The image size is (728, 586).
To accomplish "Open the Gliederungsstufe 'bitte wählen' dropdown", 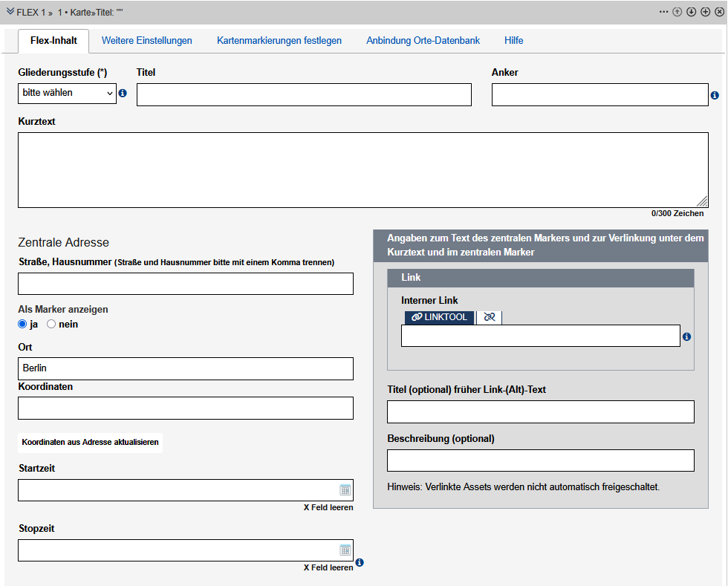I will click(x=67, y=94).
